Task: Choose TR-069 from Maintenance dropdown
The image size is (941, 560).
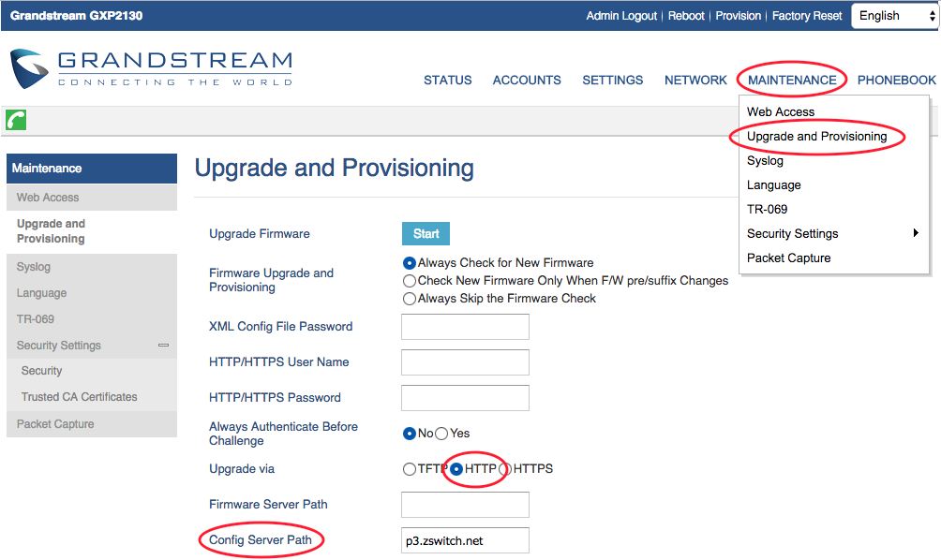Action: click(767, 209)
